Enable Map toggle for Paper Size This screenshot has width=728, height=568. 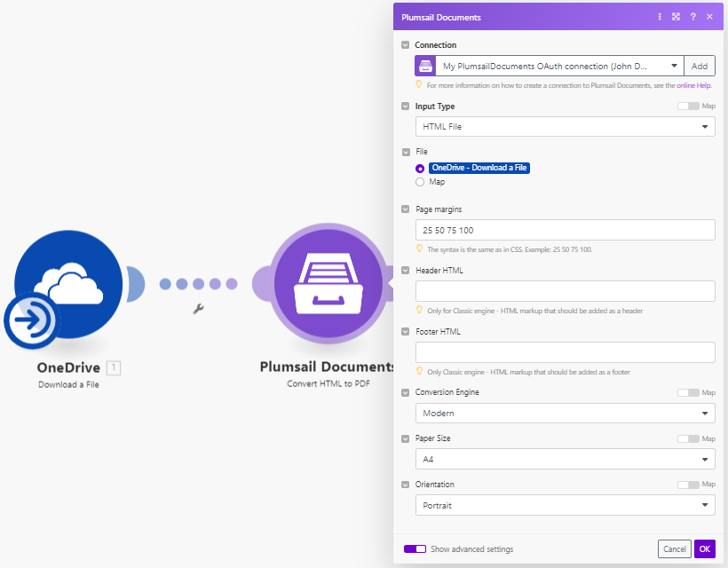(x=688, y=438)
